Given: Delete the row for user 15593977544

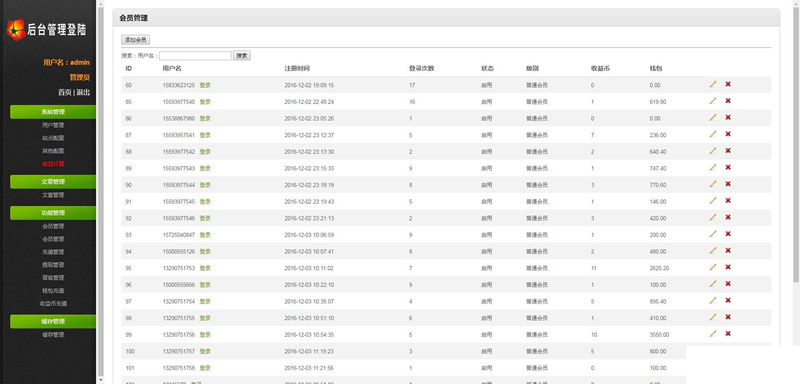Looking at the screenshot, I should 728,184.
